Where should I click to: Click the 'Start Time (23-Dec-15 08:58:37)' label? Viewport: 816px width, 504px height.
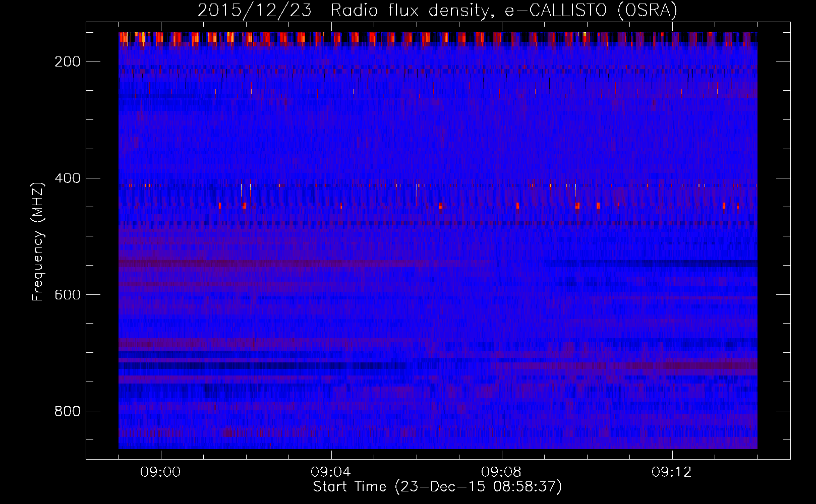pos(437,487)
